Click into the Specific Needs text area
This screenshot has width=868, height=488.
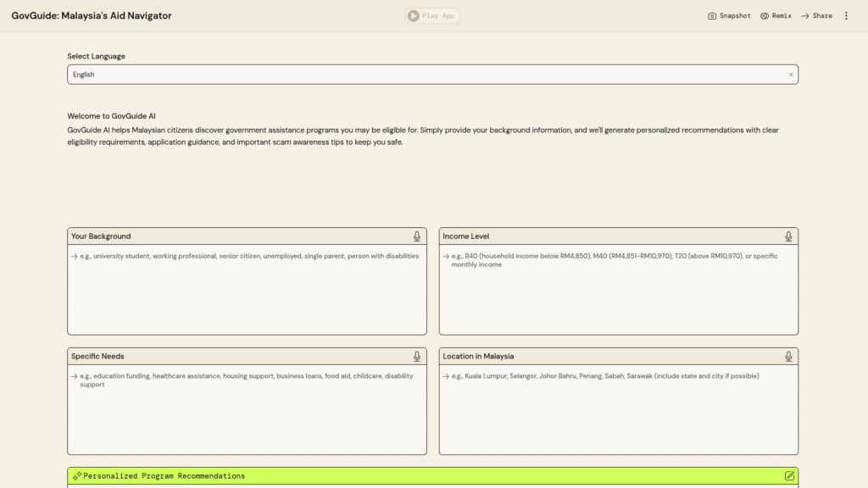(x=247, y=417)
